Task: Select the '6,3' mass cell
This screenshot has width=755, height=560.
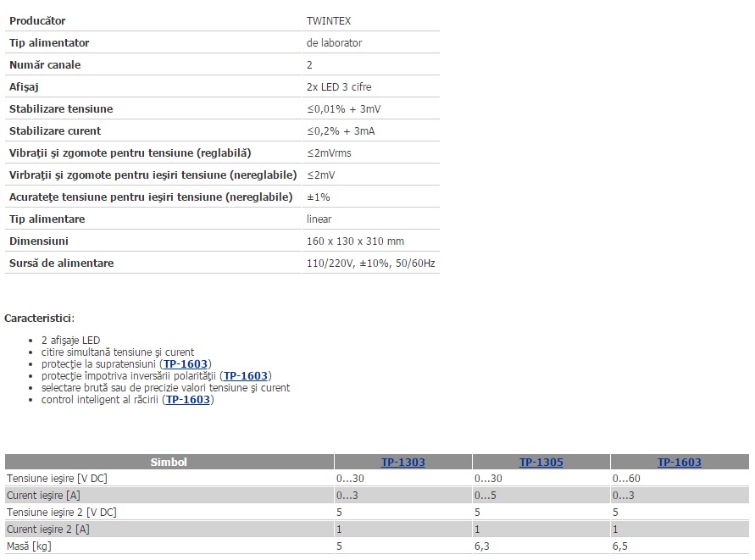Action: 482,546
